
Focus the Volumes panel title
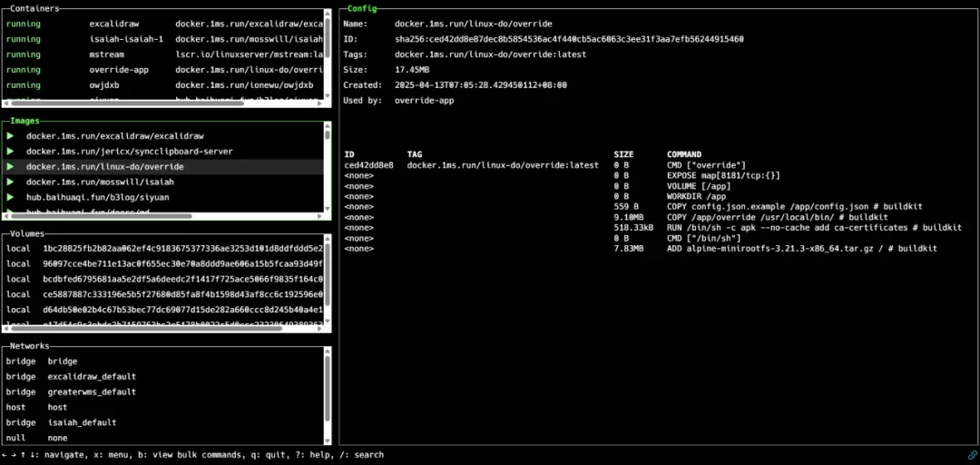coord(27,234)
